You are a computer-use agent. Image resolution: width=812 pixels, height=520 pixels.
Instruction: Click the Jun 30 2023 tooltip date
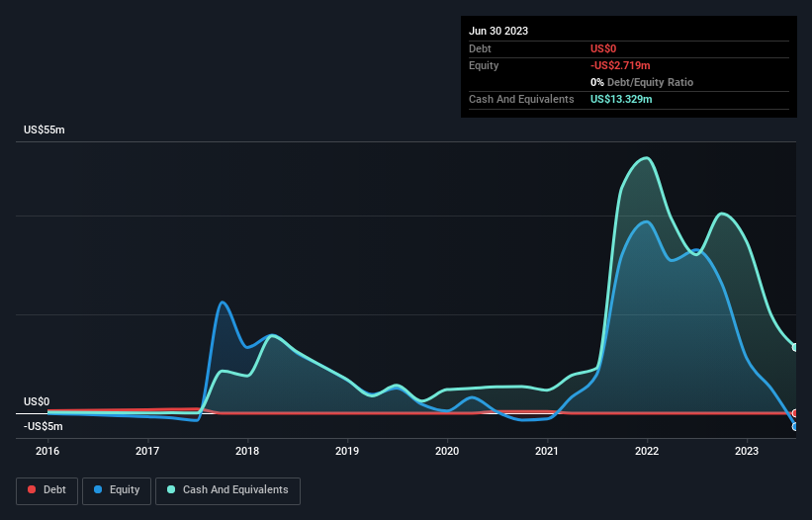pos(498,31)
